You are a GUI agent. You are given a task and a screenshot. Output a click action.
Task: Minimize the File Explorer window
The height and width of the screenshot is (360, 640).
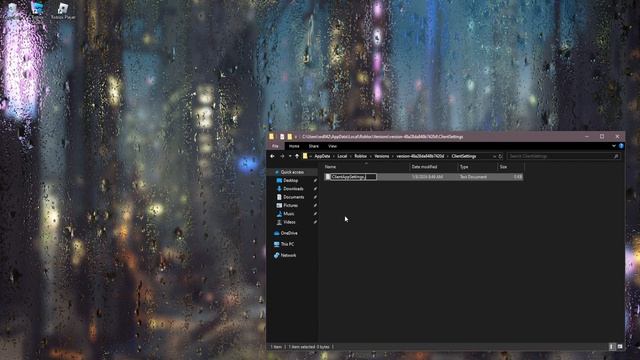587,136
